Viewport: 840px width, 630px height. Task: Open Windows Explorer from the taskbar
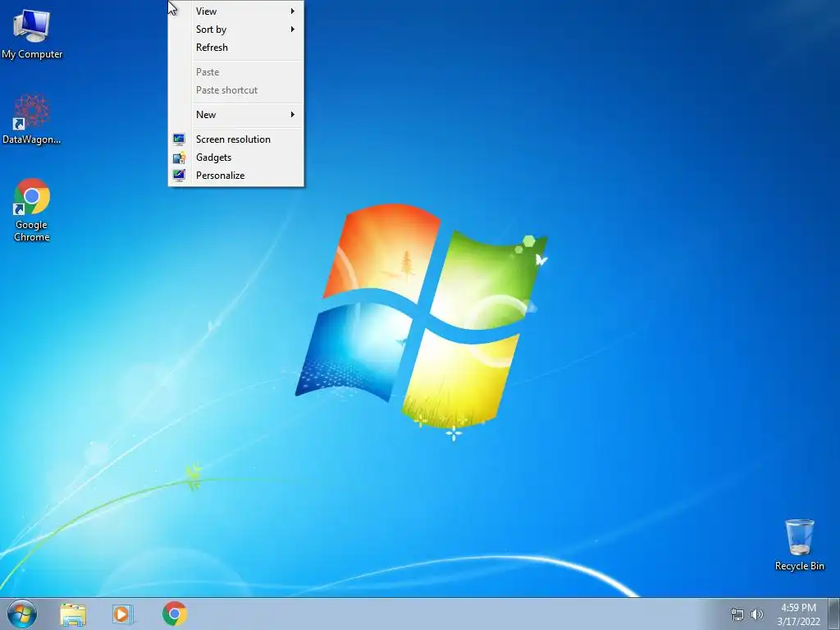(x=73, y=614)
